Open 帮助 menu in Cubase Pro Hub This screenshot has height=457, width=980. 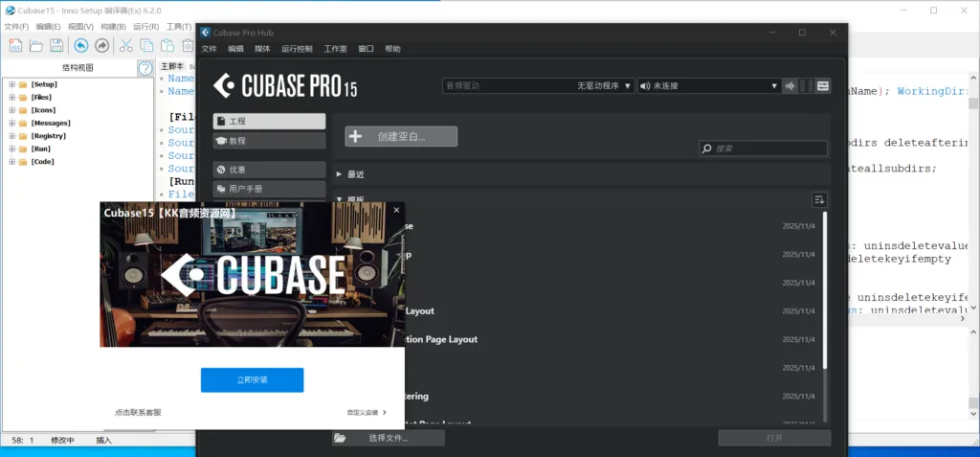[x=393, y=49]
